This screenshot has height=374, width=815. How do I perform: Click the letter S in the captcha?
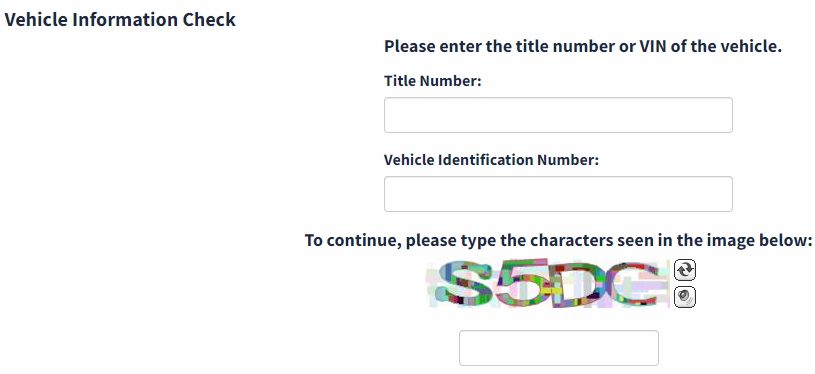tap(463, 284)
